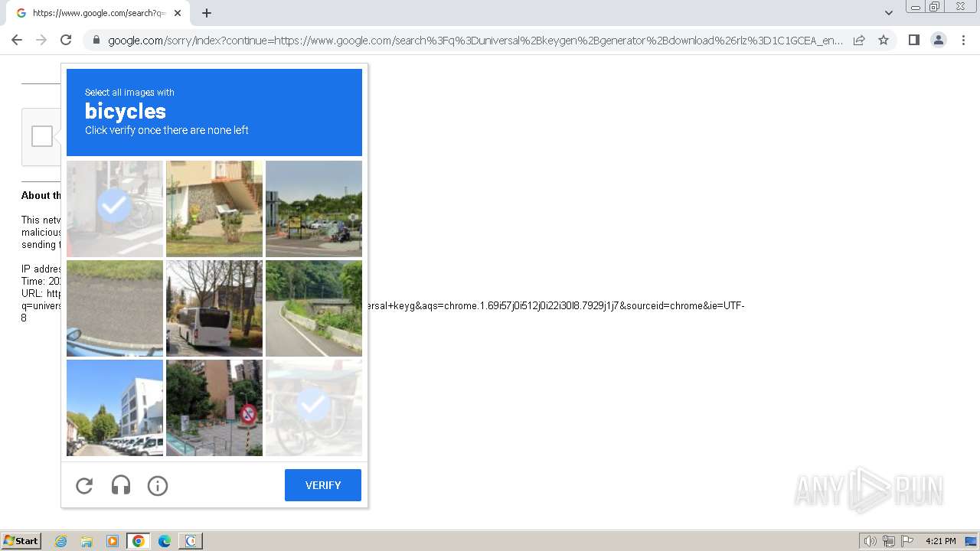
Task: Select the asphalt road close-up tile
Action: pos(115,308)
